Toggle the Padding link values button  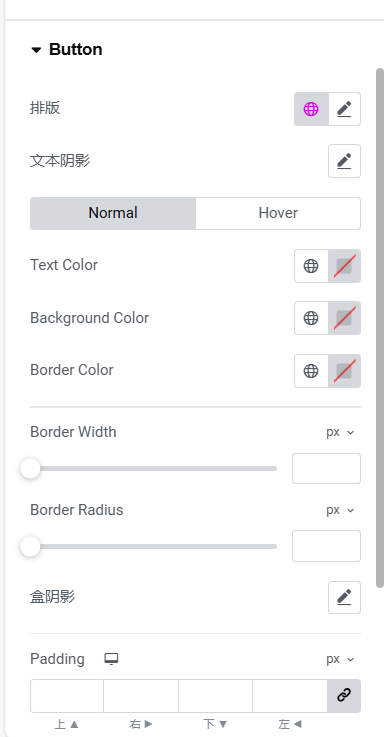pyautogui.click(x=344, y=696)
